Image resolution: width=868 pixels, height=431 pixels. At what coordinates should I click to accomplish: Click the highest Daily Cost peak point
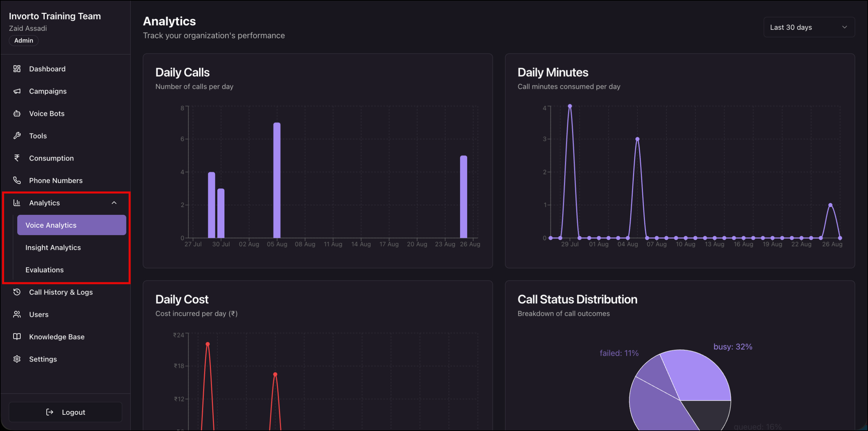208,344
